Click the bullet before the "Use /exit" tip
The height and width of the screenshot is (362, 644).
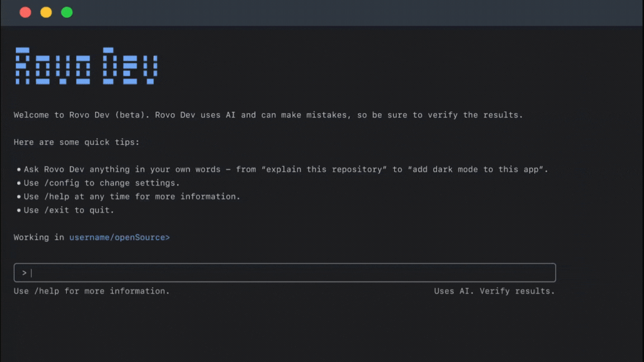(18, 211)
